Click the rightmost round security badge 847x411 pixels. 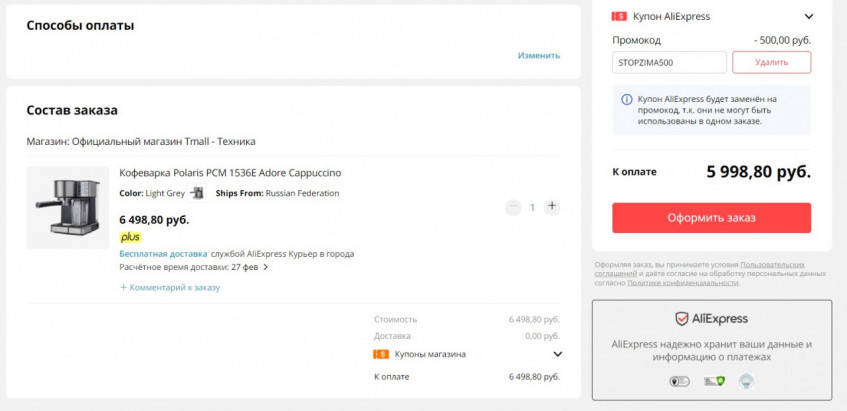coord(745,381)
